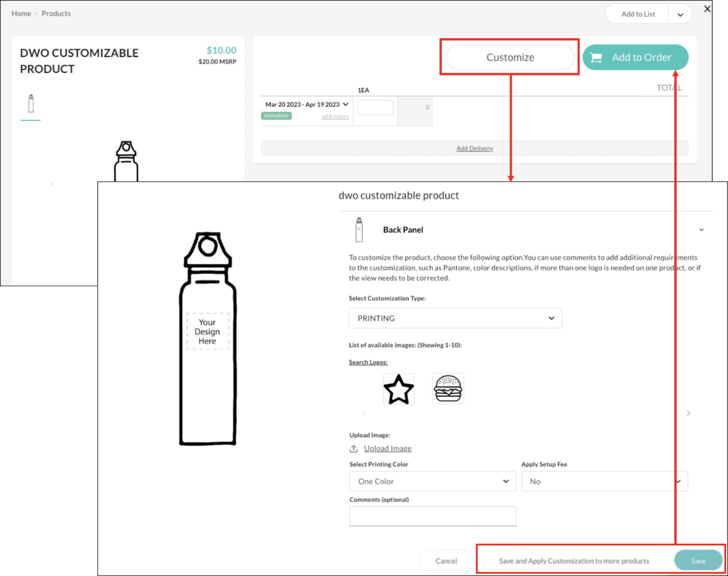
Task: Open the Apply Setup Fee dropdown
Action: (604, 481)
